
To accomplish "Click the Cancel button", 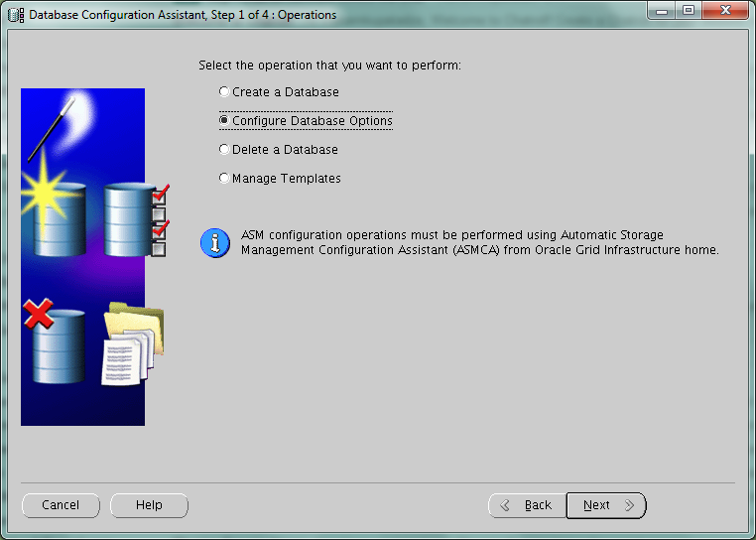I will coord(61,505).
